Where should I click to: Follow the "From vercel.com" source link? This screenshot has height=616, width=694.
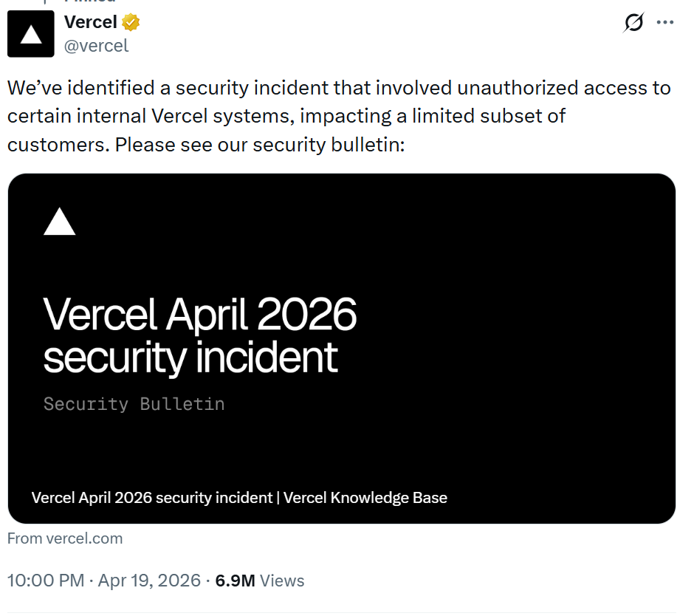pos(65,538)
